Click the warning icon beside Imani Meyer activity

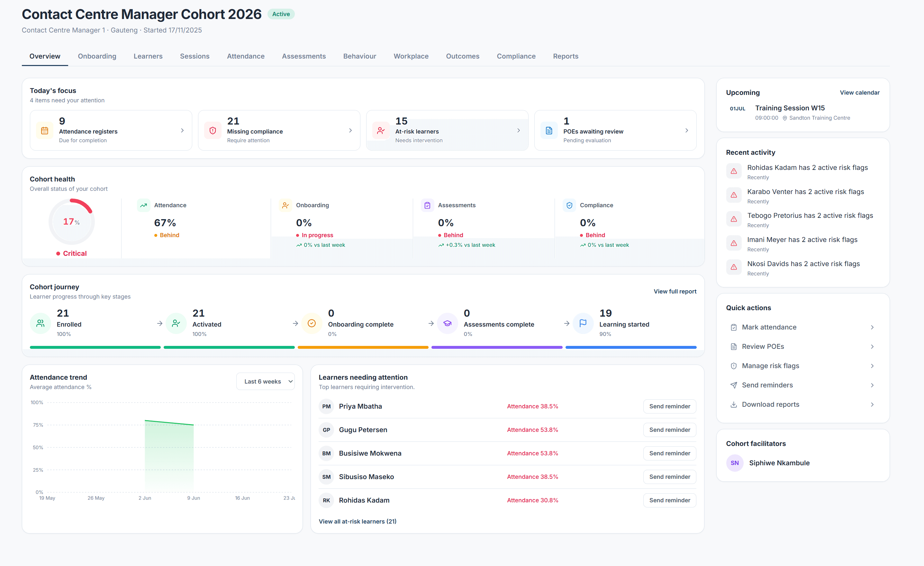pyautogui.click(x=734, y=243)
